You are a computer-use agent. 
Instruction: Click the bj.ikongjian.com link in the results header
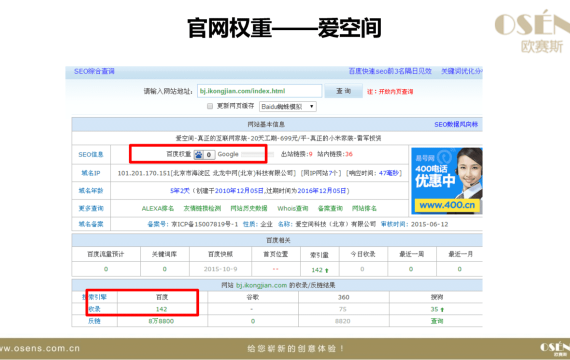261,285
